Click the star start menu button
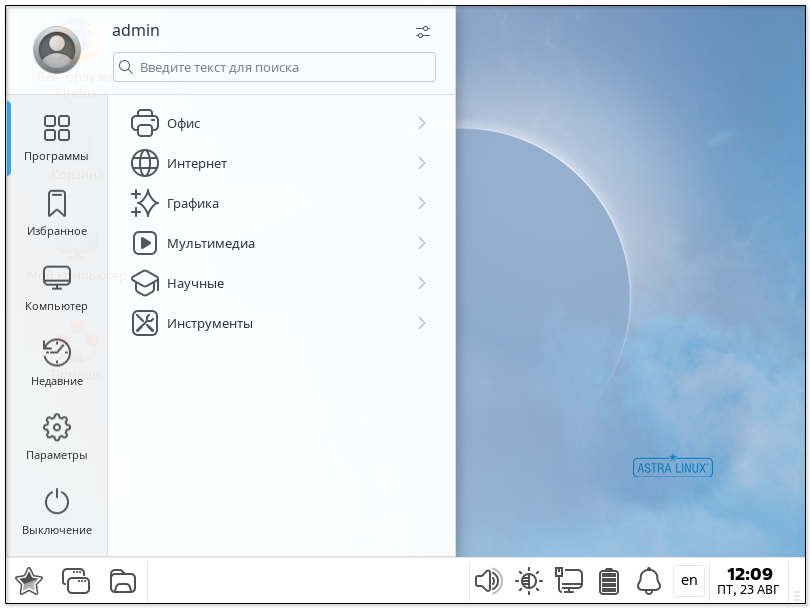The width and height of the screenshot is (810, 608). click(x=29, y=581)
